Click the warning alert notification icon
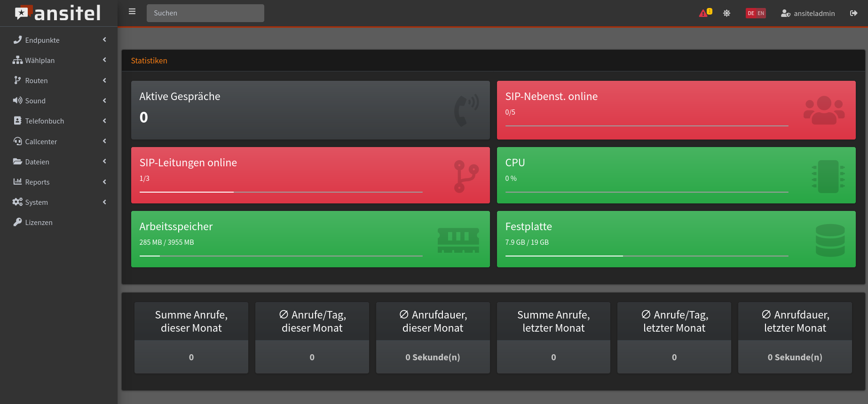 [704, 13]
